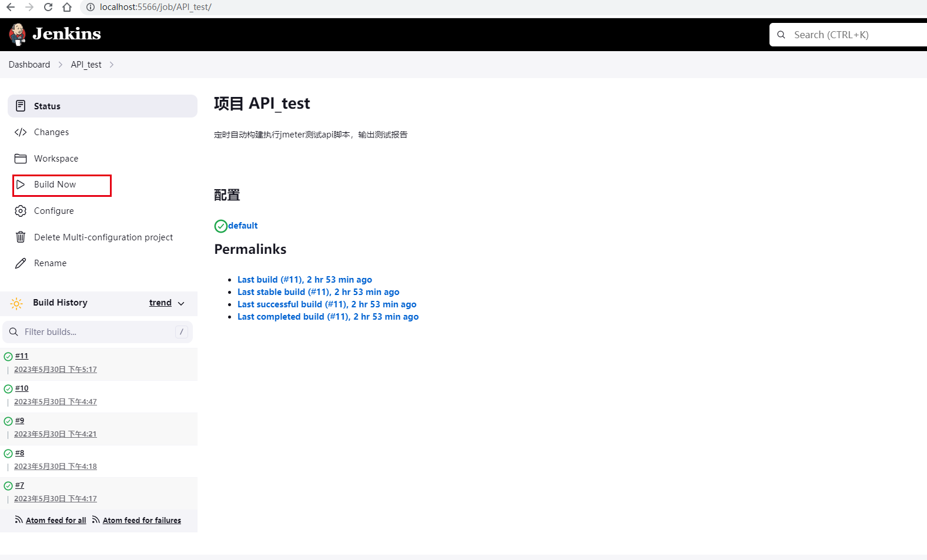
Task: Open build #8 link
Action: coord(20,453)
